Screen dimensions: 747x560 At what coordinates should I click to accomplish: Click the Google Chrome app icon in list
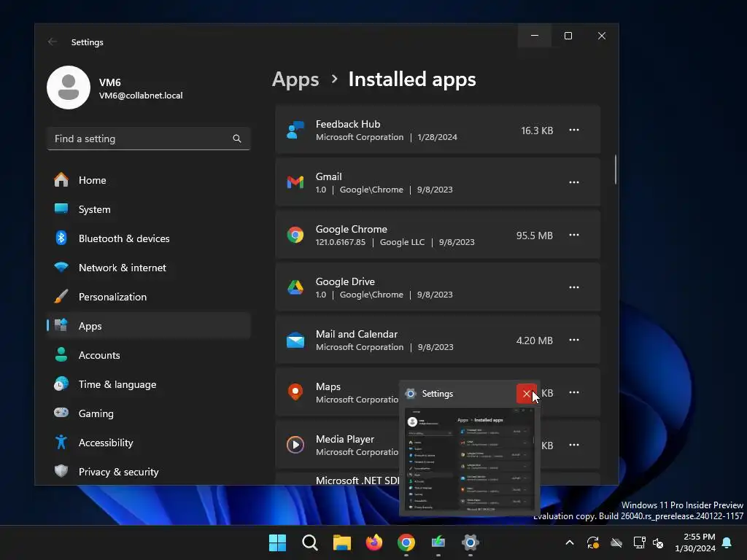pyautogui.click(x=295, y=235)
